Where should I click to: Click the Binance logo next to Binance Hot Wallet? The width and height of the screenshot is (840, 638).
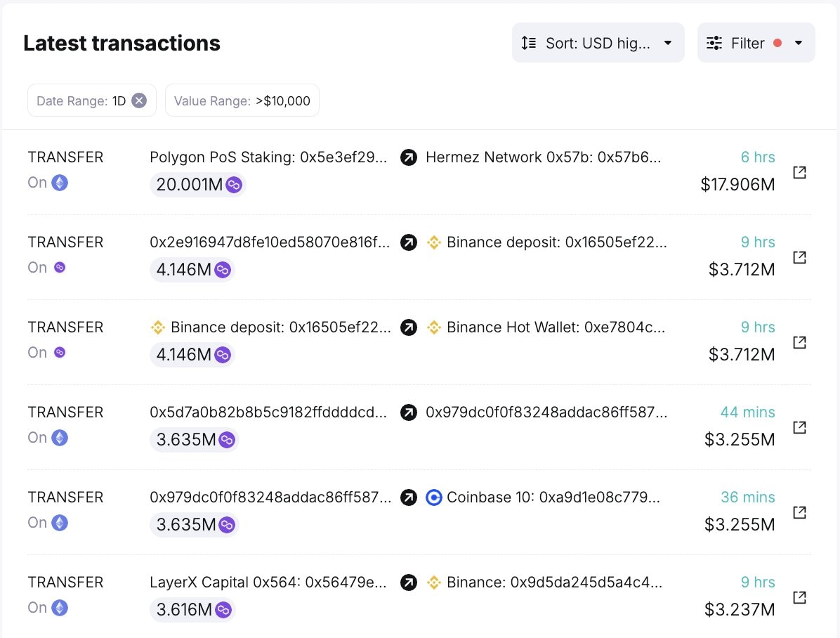[x=434, y=327]
